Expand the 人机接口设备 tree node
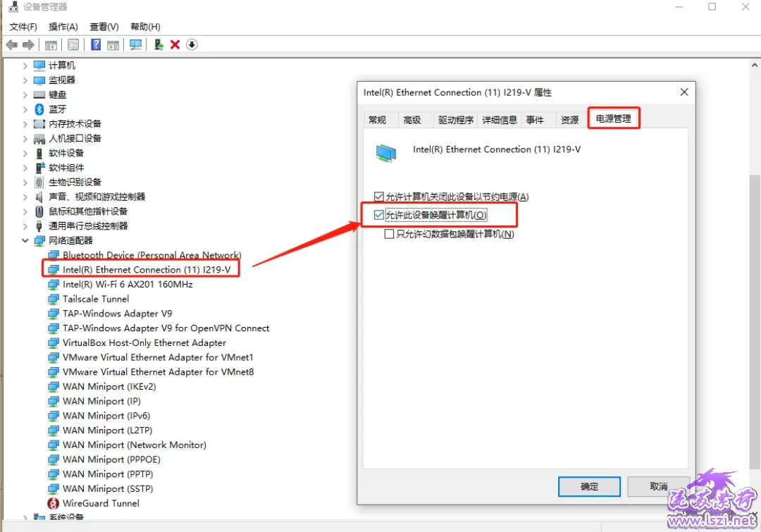This screenshot has width=761, height=532. (25, 138)
